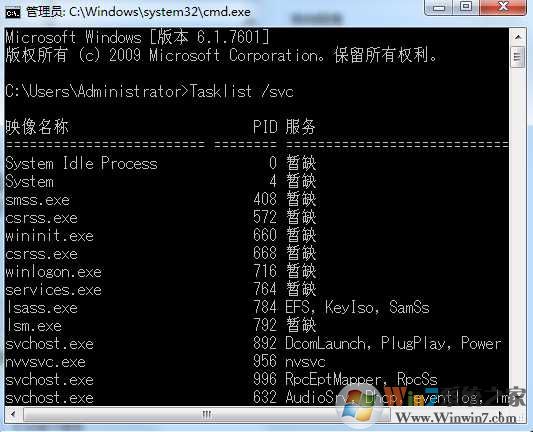Click the horizontal scrollbar thumb
Image resolution: width=533 pixels, height=432 pixels.
pos(207,414)
